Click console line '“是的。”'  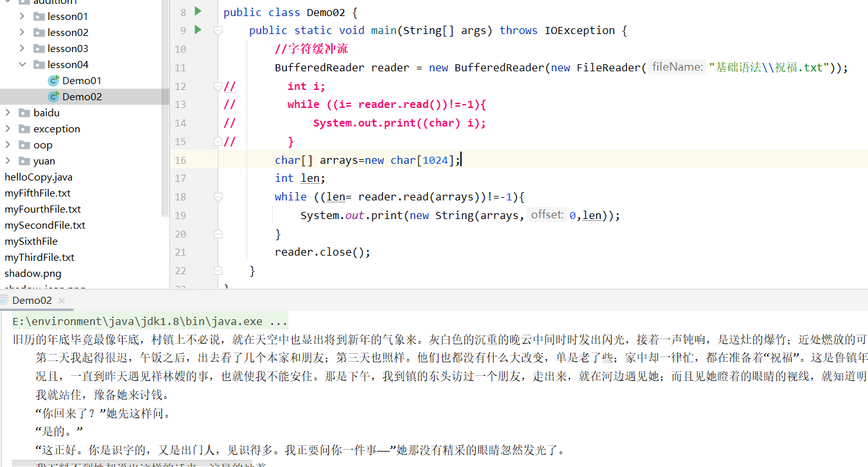(60, 431)
